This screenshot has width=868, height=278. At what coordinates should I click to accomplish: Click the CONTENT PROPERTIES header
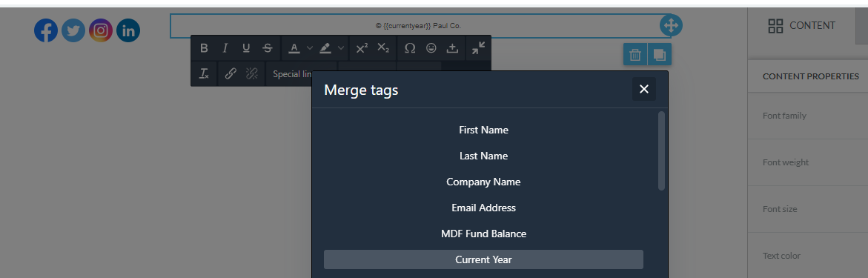[x=810, y=76]
